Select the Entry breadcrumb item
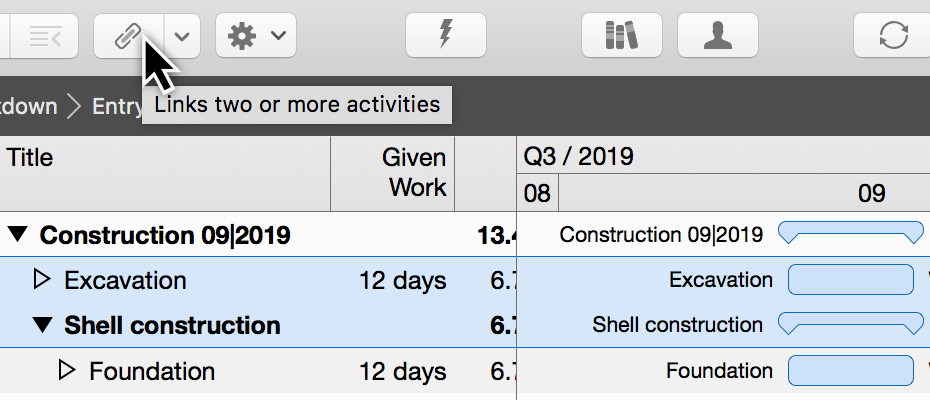 click(x=116, y=106)
